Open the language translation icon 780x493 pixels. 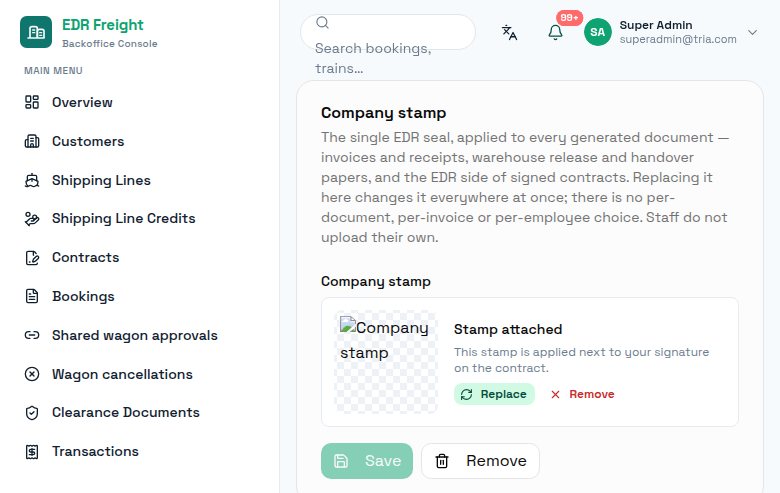(x=509, y=32)
